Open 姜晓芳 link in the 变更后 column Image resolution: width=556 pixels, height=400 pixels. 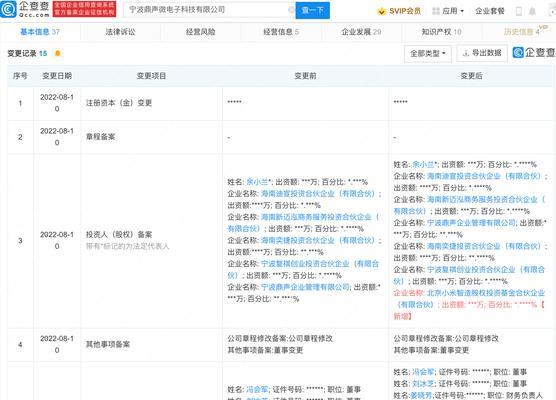pos(421,395)
